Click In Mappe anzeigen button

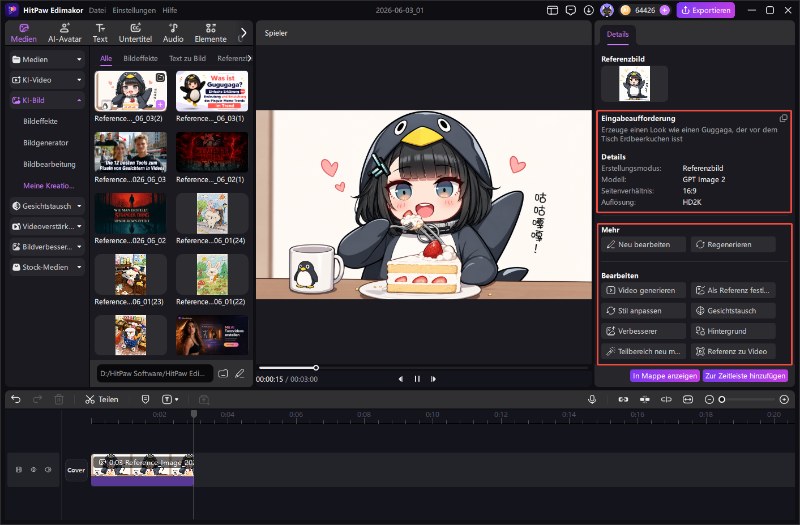665,376
